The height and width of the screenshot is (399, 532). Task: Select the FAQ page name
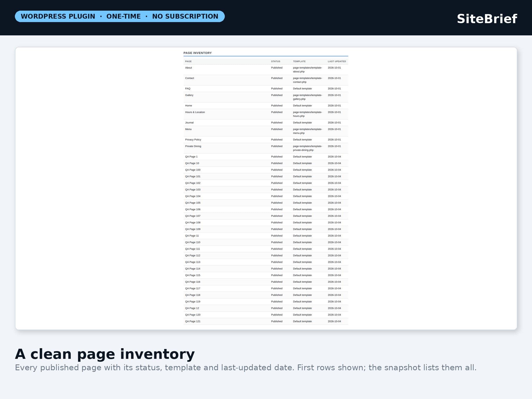tap(188, 89)
